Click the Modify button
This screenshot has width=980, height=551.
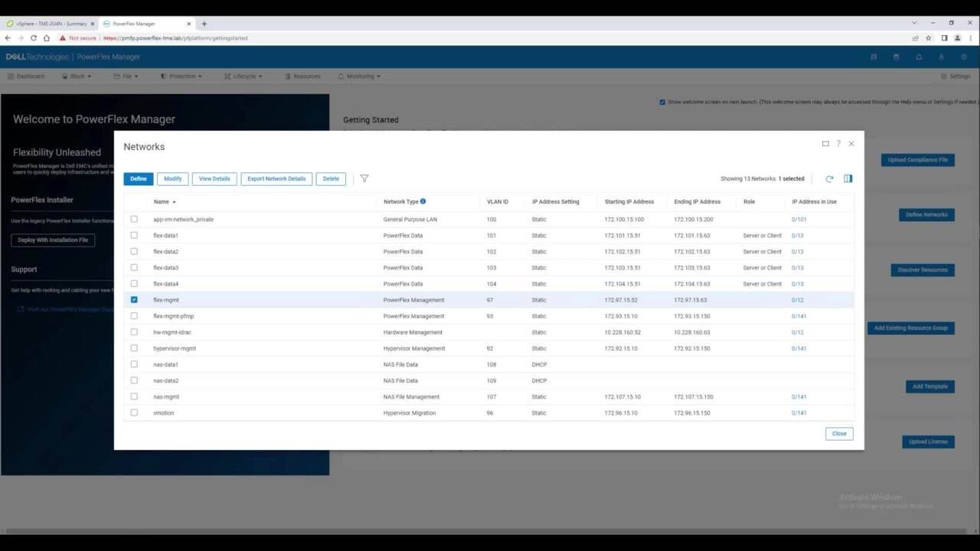(x=173, y=178)
